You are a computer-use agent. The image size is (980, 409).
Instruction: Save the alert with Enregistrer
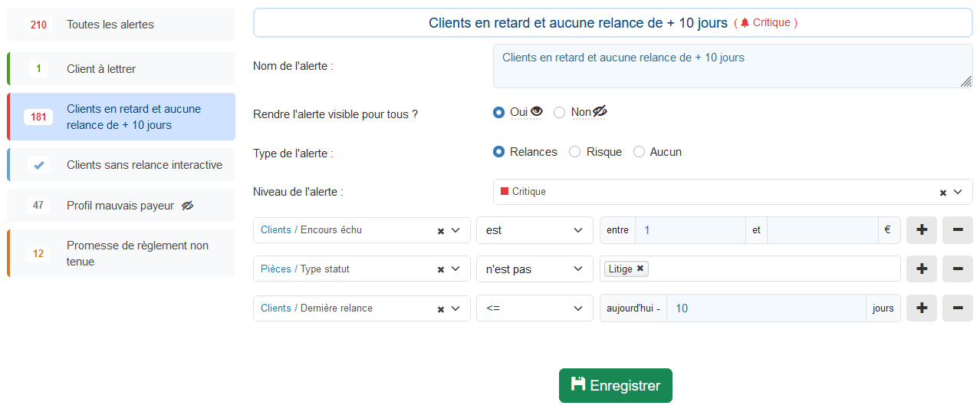[x=616, y=385]
